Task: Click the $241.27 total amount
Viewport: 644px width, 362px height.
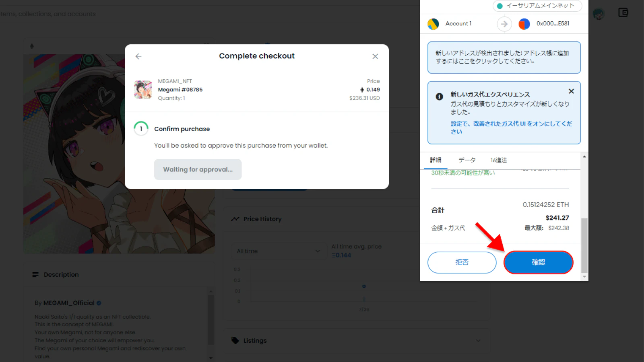Action: click(557, 218)
